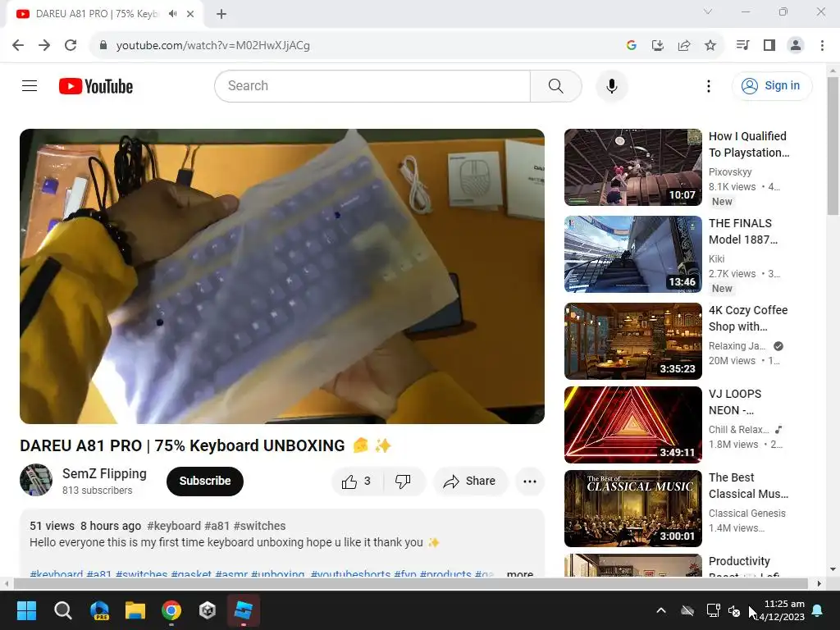The image size is (840, 630).
Task: Click the horizontal scrollbar at page bottom
Action: 410,583
